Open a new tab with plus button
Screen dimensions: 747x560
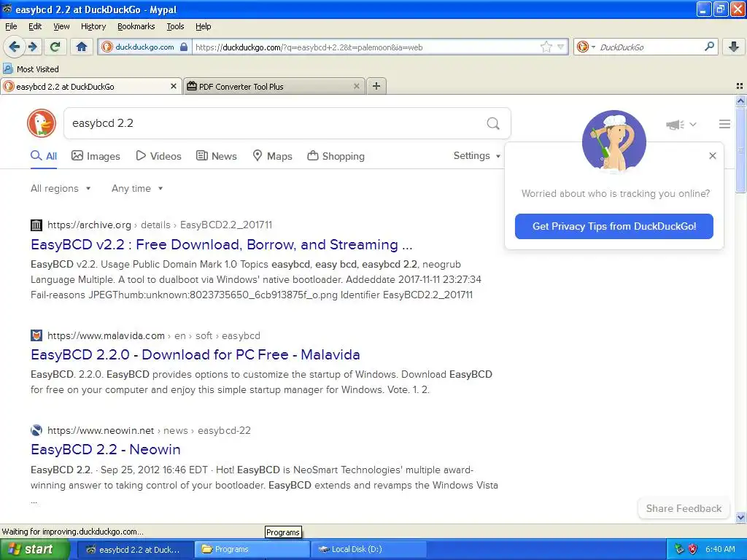[x=376, y=86]
